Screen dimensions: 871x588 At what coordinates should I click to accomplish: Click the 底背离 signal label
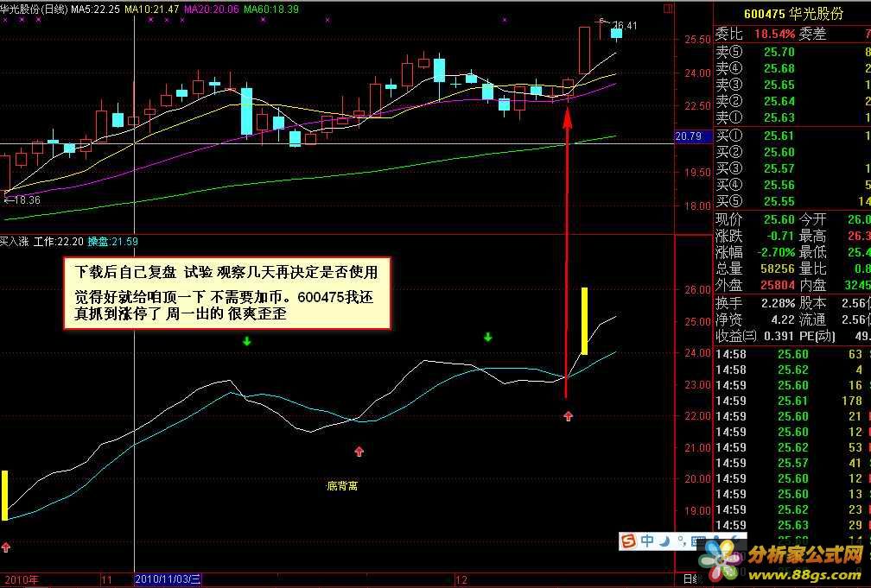(342, 486)
